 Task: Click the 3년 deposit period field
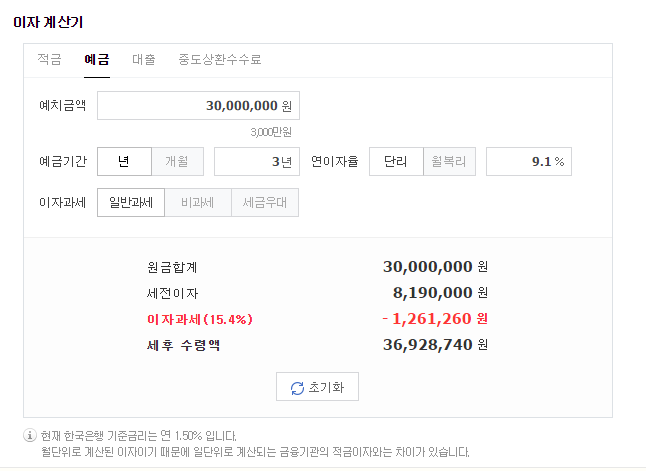click(257, 162)
